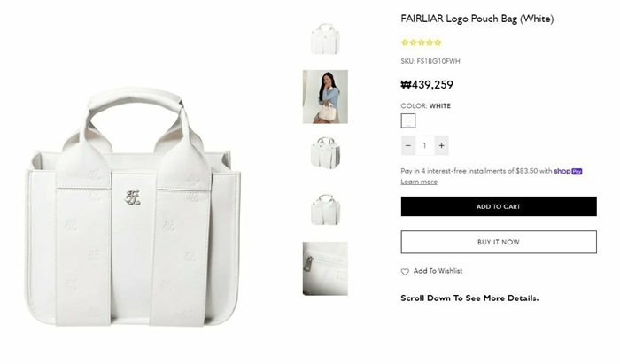Select the white color swatch
620x364 pixels.
point(408,120)
